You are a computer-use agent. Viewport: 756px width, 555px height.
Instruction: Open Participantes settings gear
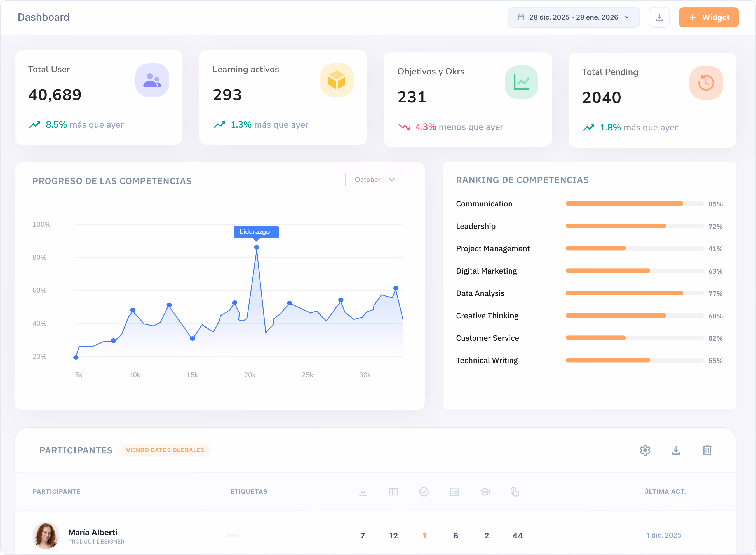pos(645,450)
